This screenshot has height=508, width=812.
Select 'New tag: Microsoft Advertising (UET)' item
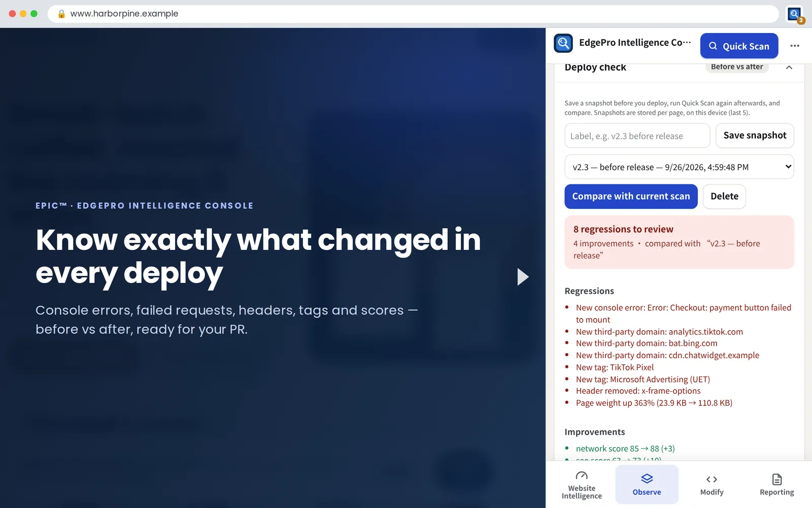click(642, 379)
